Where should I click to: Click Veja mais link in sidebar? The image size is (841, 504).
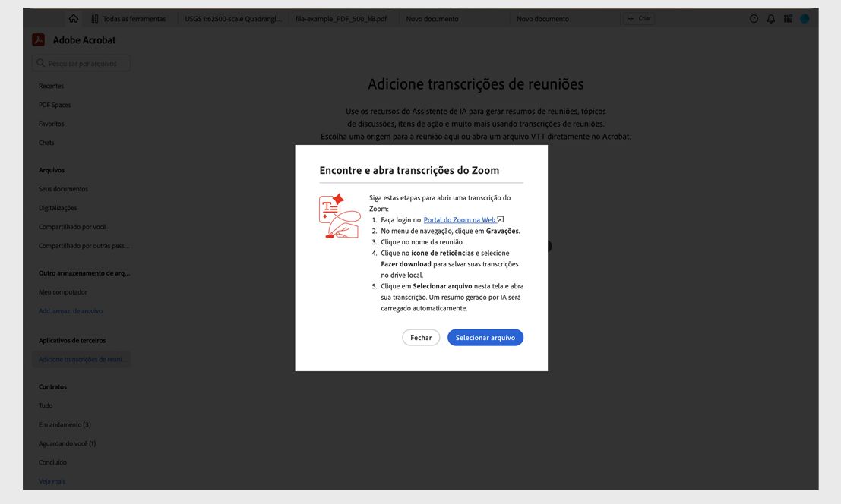point(52,481)
